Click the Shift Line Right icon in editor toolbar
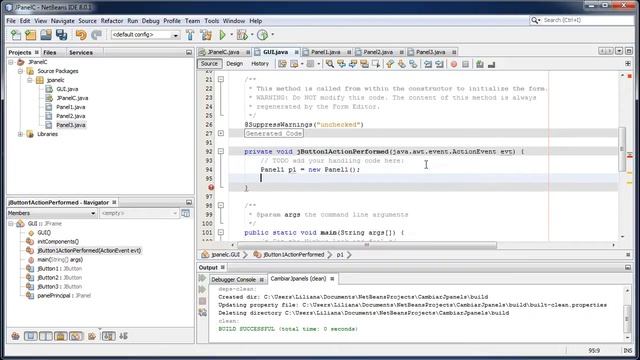Viewport: 640px width, 360px height. click(439, 64)
